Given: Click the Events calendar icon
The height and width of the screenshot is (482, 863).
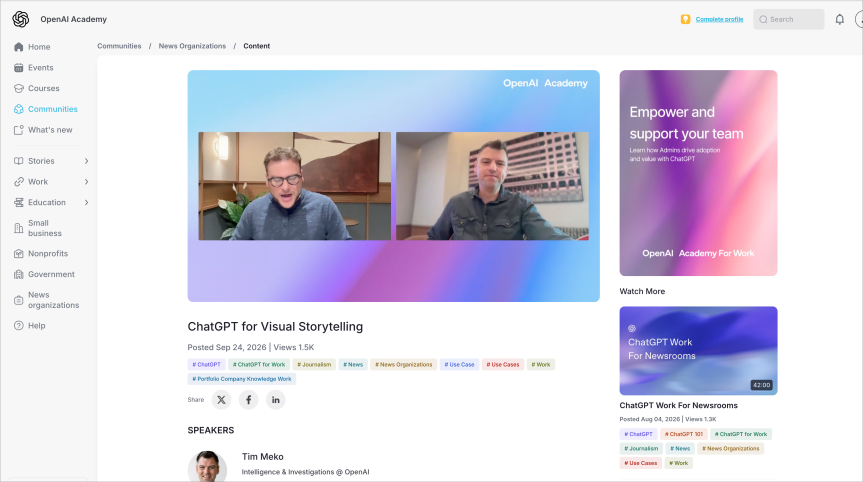Looking at the screenshot, I should [x=19, y=68].
